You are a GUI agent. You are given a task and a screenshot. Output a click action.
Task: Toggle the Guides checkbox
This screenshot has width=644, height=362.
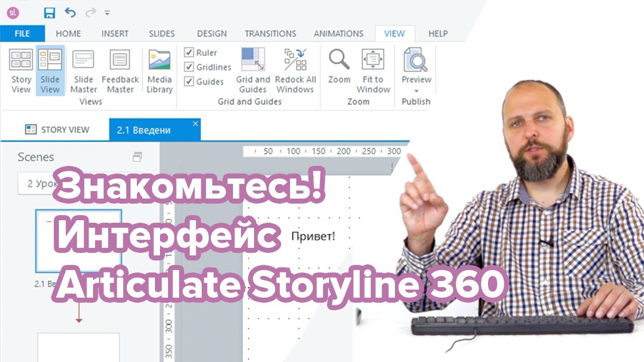(x=189, y=81)
